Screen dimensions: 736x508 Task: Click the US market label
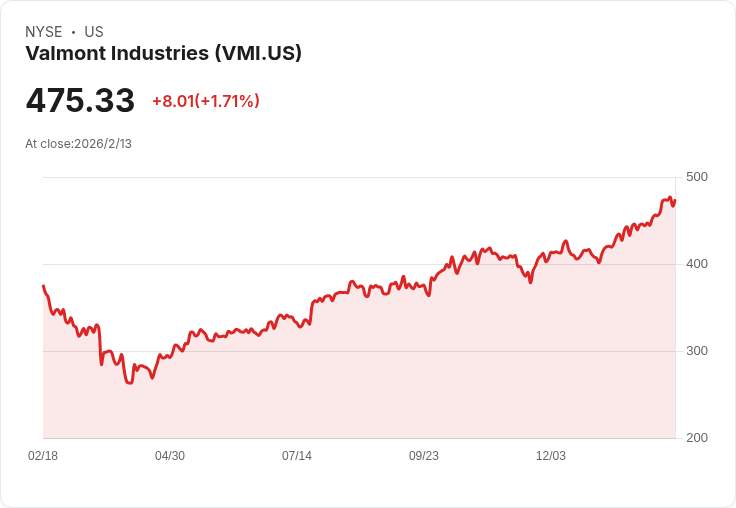coord(94,32)
